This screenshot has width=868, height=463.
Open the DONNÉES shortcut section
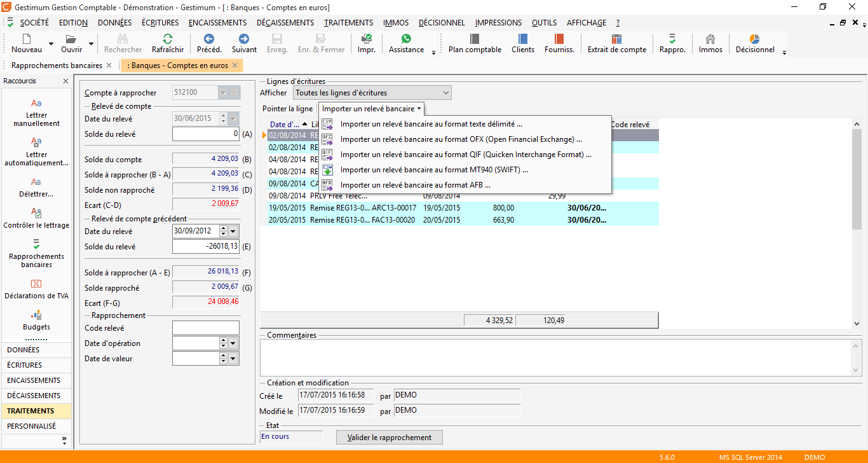[x=36, y=350]
